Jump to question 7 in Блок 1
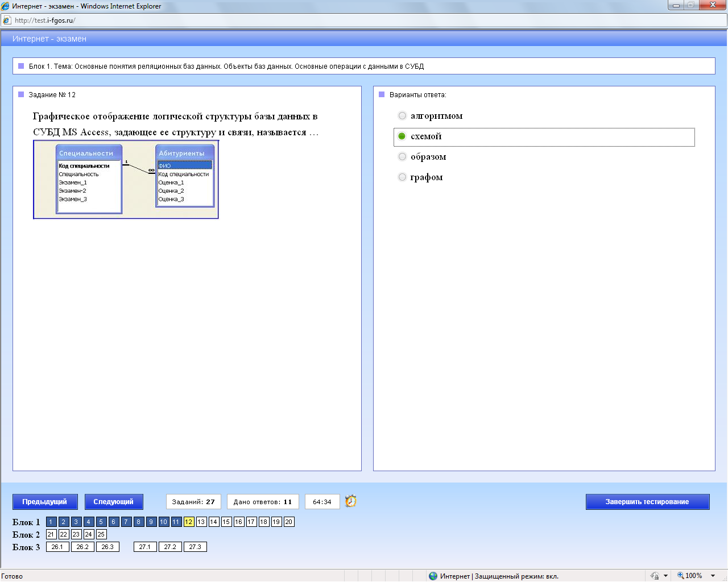The width and height of the screenshot is (728, 582). click(126, 522)
